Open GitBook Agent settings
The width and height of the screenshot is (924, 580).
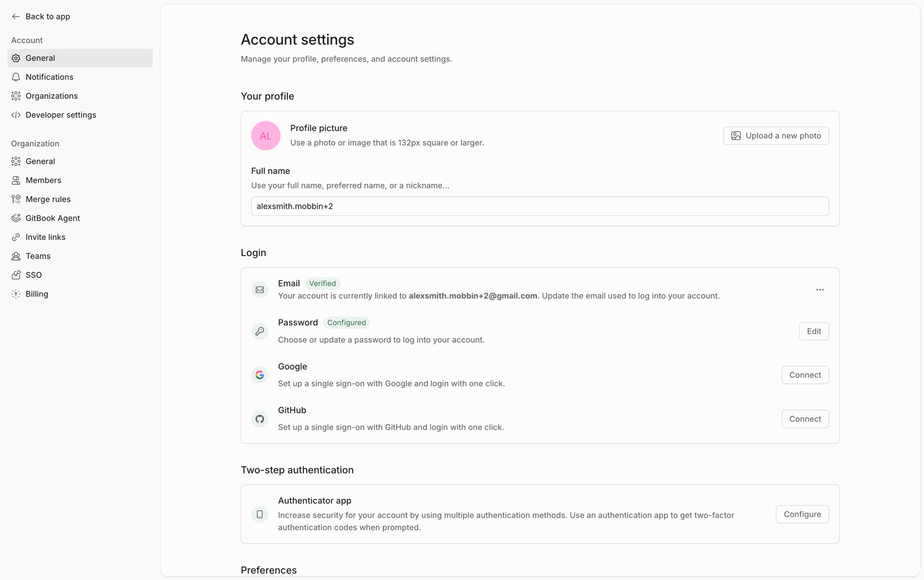(80, 218)
